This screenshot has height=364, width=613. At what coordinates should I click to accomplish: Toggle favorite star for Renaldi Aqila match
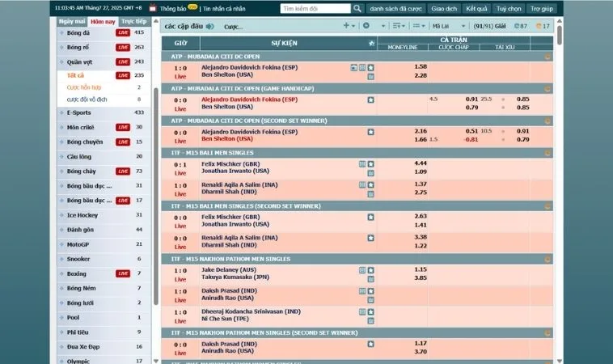point(370,184)
